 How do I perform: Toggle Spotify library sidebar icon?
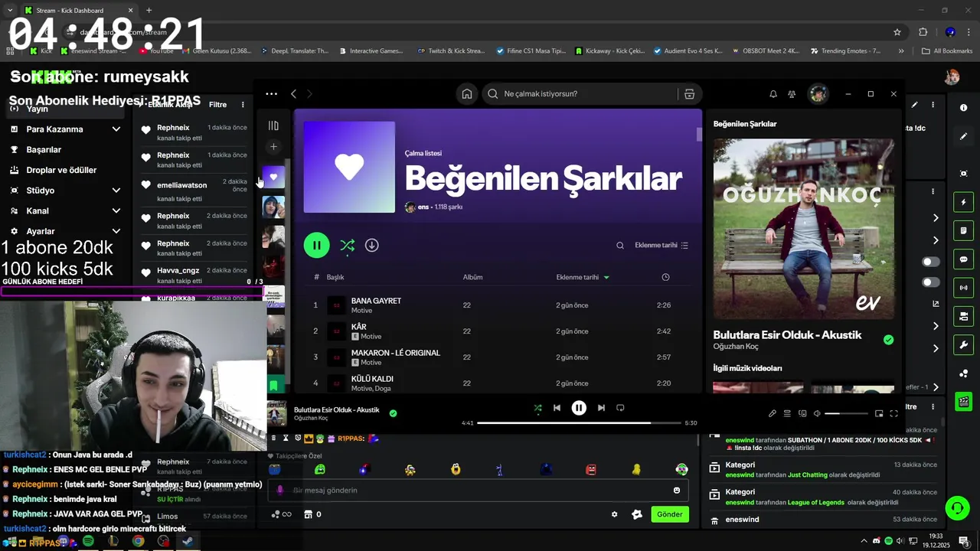(x=273, y=126)
